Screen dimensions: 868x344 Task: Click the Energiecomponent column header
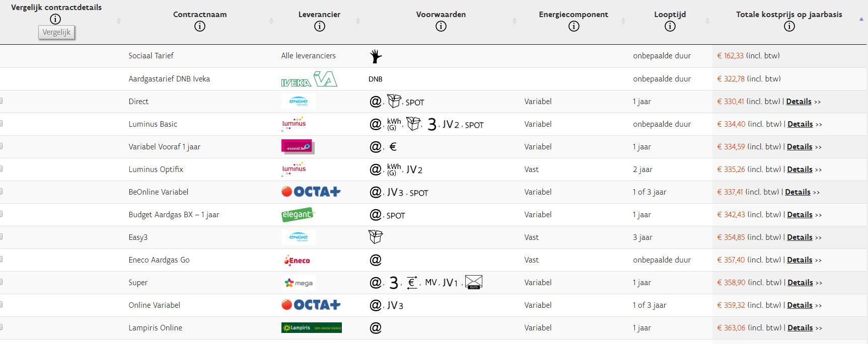tap(573, 15)
